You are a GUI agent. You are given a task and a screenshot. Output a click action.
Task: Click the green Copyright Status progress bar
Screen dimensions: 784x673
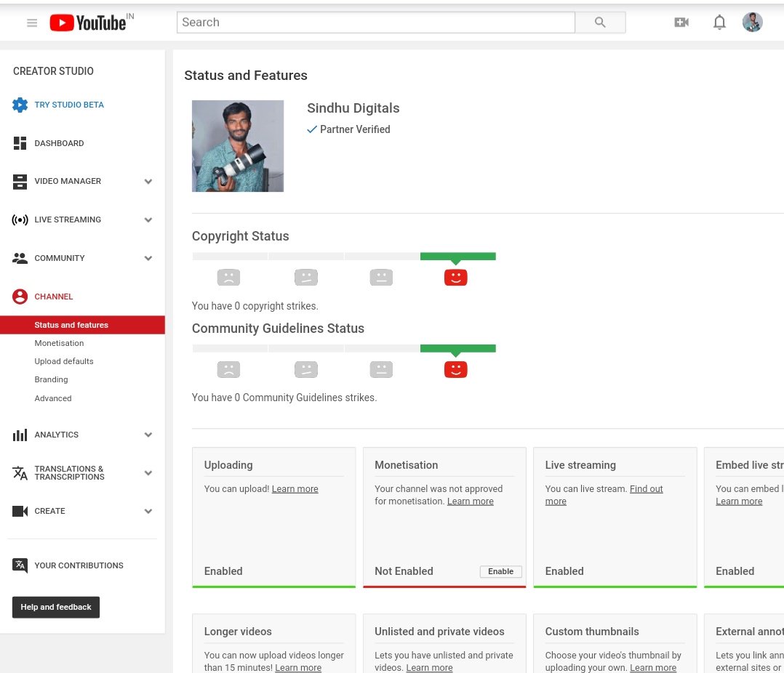(458, 257)
